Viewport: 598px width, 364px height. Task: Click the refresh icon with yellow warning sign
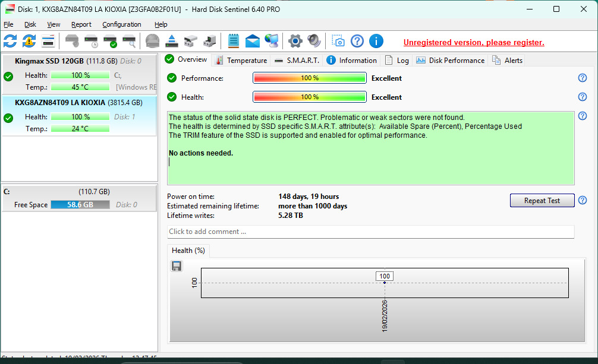[29, 41]
